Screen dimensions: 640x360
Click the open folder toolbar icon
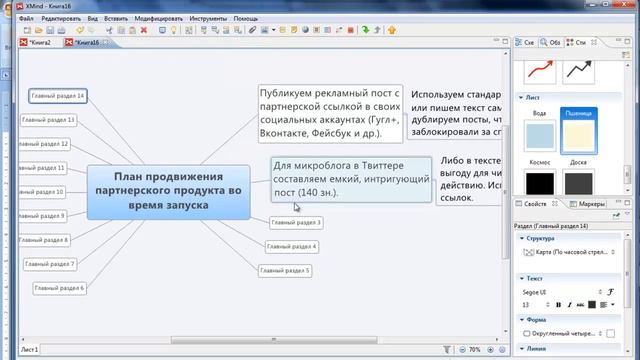39,30
